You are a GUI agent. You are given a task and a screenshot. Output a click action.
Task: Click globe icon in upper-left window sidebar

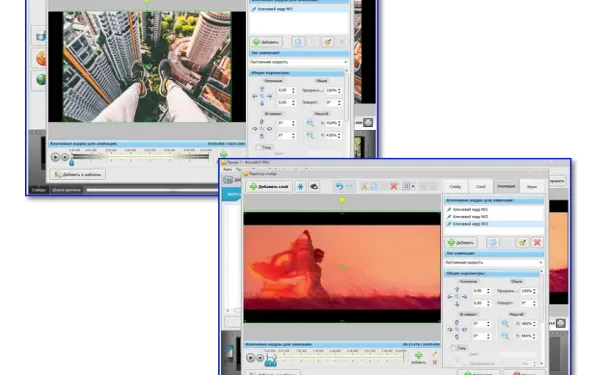(41, 80)
